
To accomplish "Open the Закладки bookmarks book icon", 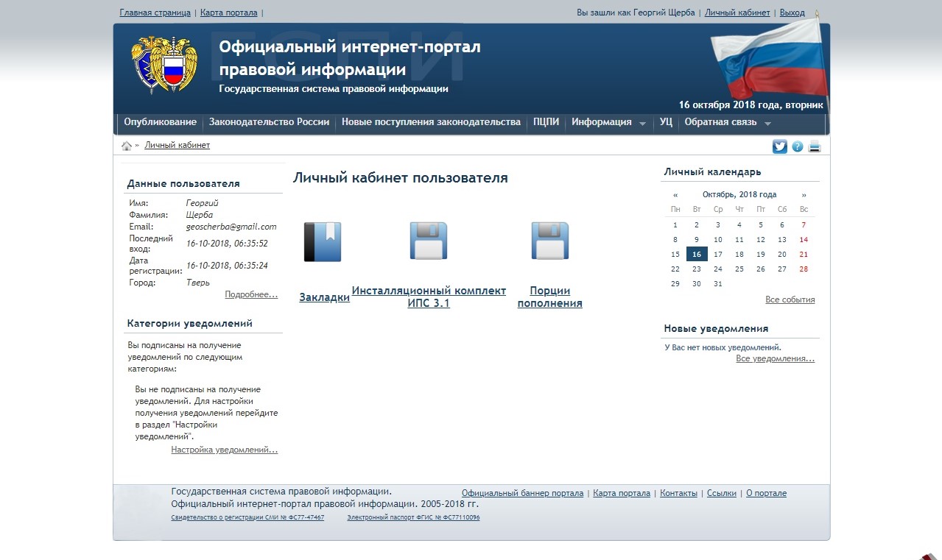I will pos(323,241).
